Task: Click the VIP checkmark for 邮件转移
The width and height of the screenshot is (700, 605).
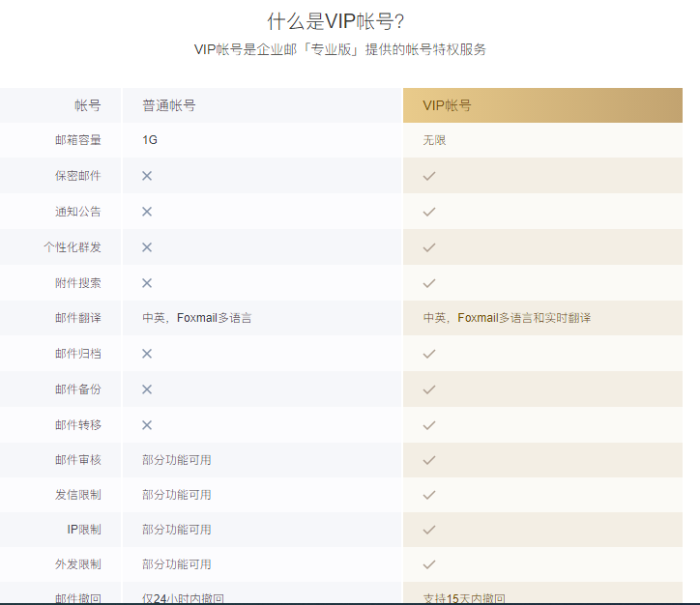Action: coord(429,425)
